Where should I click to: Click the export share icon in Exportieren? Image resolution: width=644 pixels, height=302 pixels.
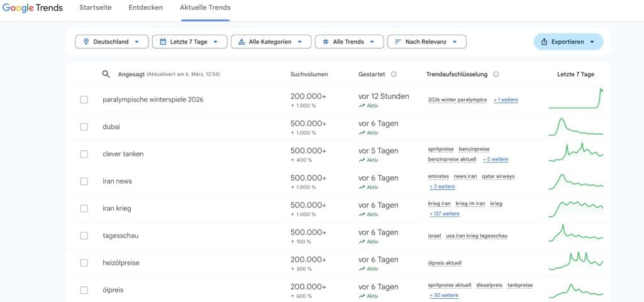pos(544,42)
